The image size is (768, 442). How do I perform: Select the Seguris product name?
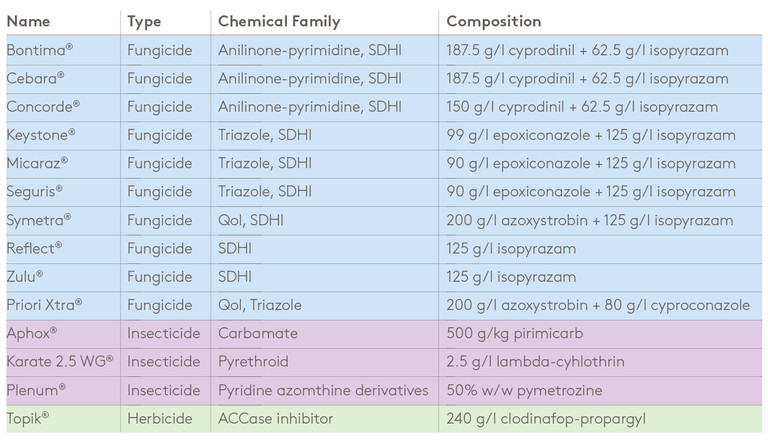pos(34,192)
